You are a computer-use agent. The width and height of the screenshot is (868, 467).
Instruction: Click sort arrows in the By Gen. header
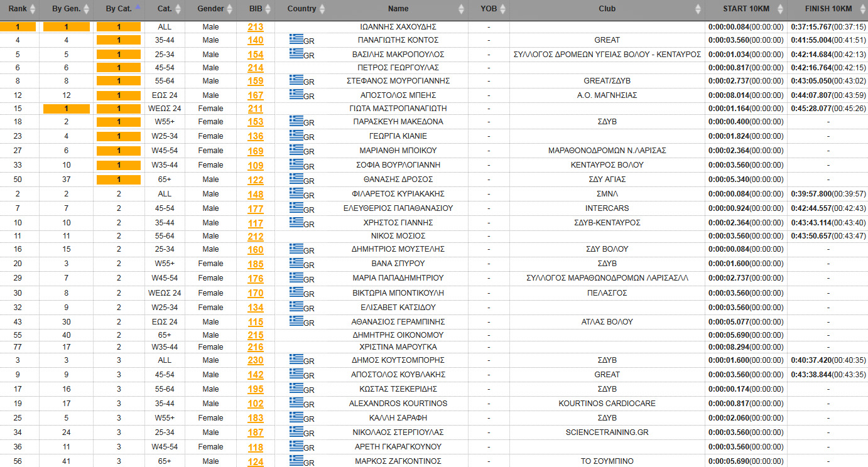(86, 9)
